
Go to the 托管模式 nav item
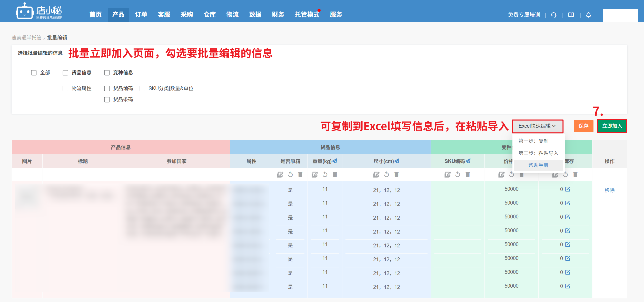pyautogui.click(x=307, y=14)
